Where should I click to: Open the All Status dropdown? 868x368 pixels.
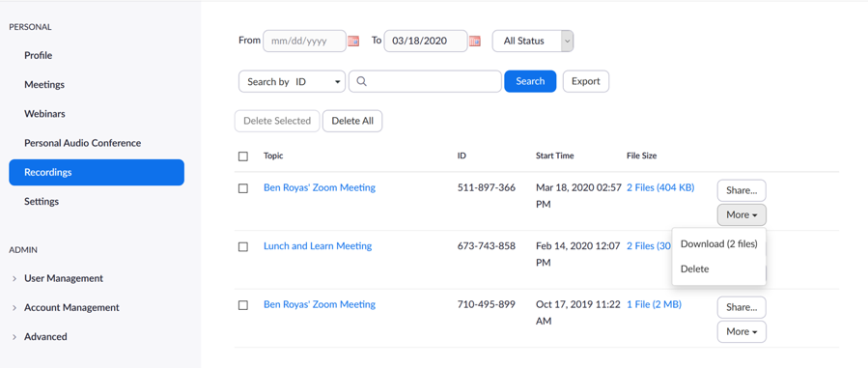(x=533, y=41)
